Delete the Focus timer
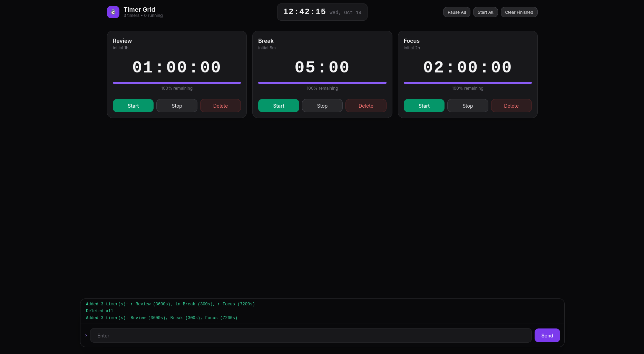This screenshot has height=354, width=644. pyautogui.click(x=511, y=106)
